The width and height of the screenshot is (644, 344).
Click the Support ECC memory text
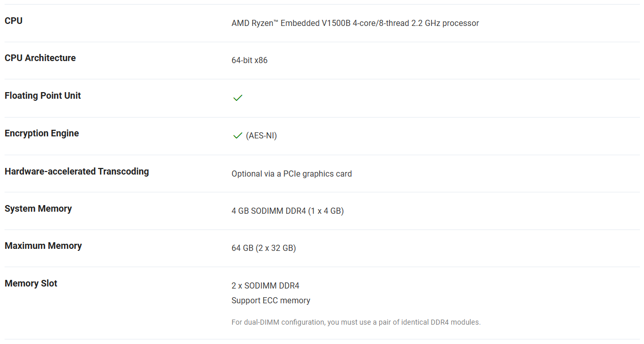click(271, 301)
